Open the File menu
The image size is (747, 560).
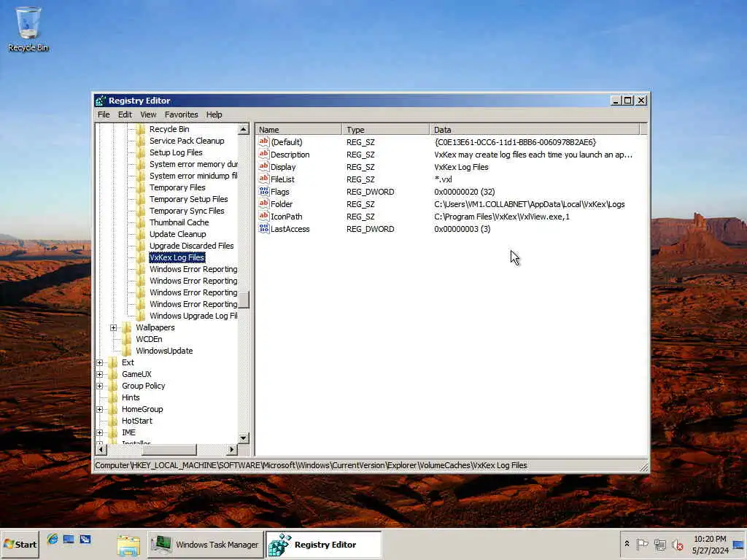(104, 114)
